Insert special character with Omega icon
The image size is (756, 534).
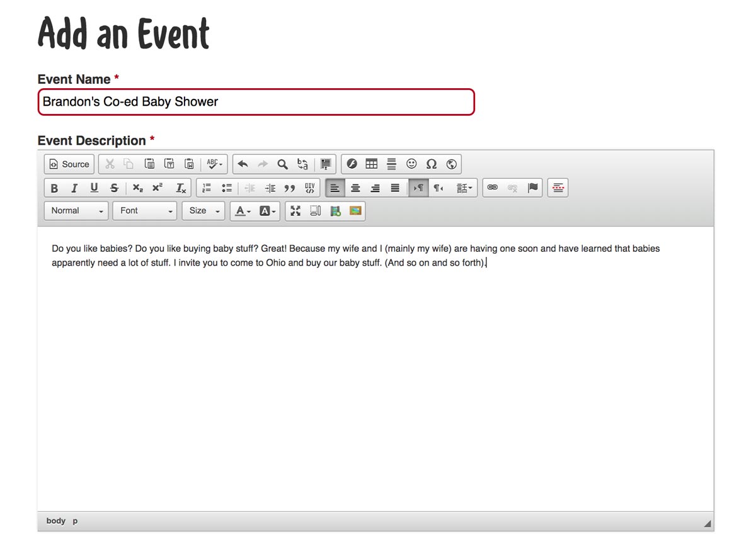pos(432,164)
